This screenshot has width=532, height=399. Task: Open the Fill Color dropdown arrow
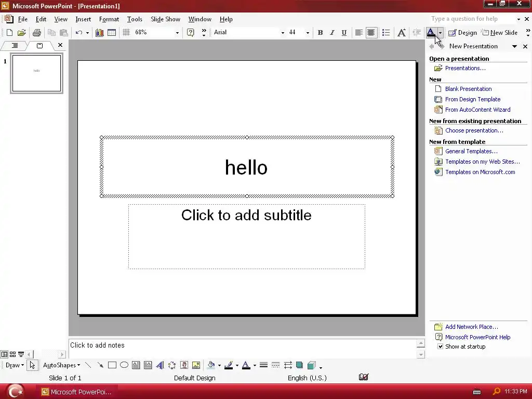220,365
